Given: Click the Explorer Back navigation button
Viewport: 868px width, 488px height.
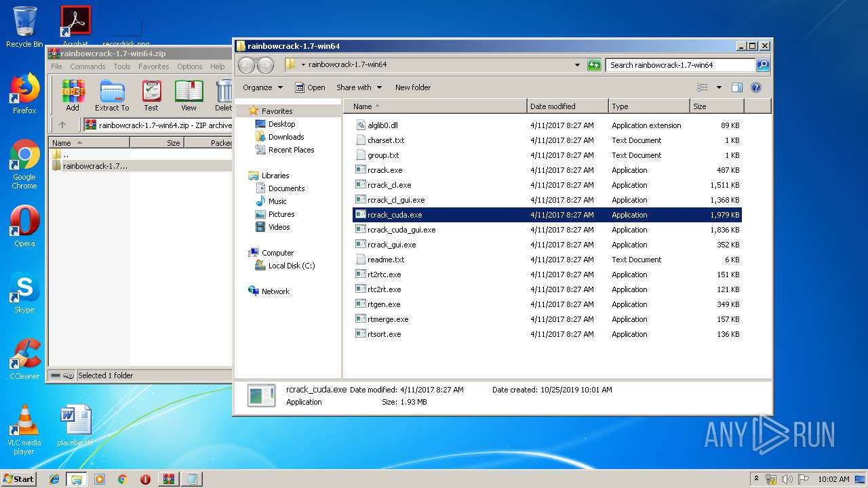Looking at the screenshot, I should (x=246, y=65).
